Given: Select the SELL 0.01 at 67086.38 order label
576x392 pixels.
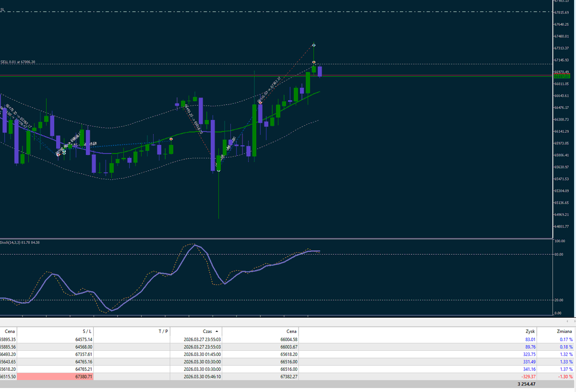Looking at the screenshot, I should (18, 62).
